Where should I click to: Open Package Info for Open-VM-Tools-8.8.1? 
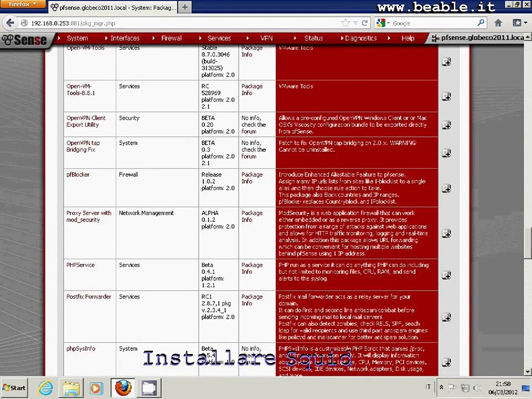pos(252,90)
